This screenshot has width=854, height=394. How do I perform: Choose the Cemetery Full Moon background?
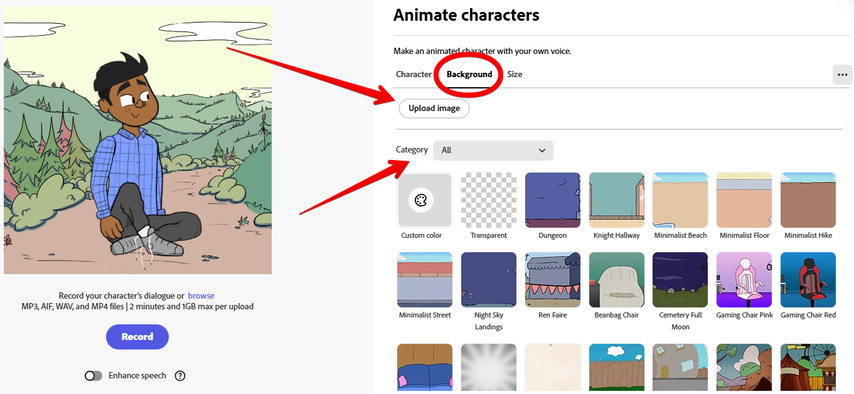tap(680, 280)
